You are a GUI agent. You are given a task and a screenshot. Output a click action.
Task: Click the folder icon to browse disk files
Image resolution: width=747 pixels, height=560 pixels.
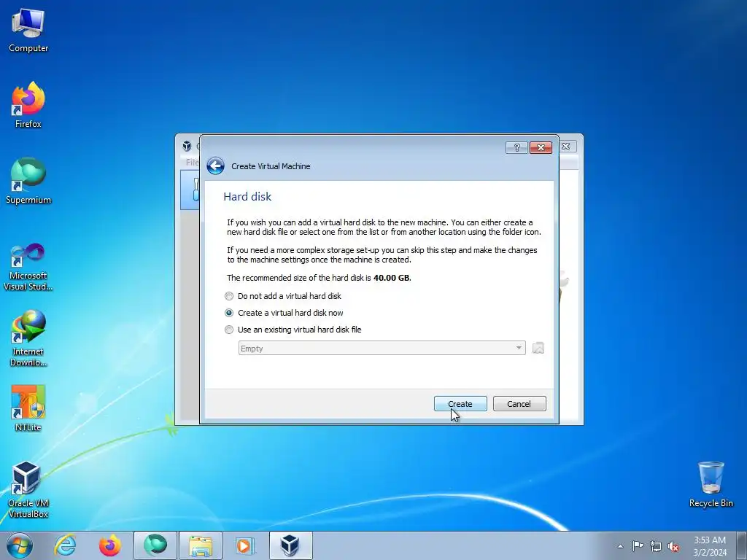[x=538, y=348]
